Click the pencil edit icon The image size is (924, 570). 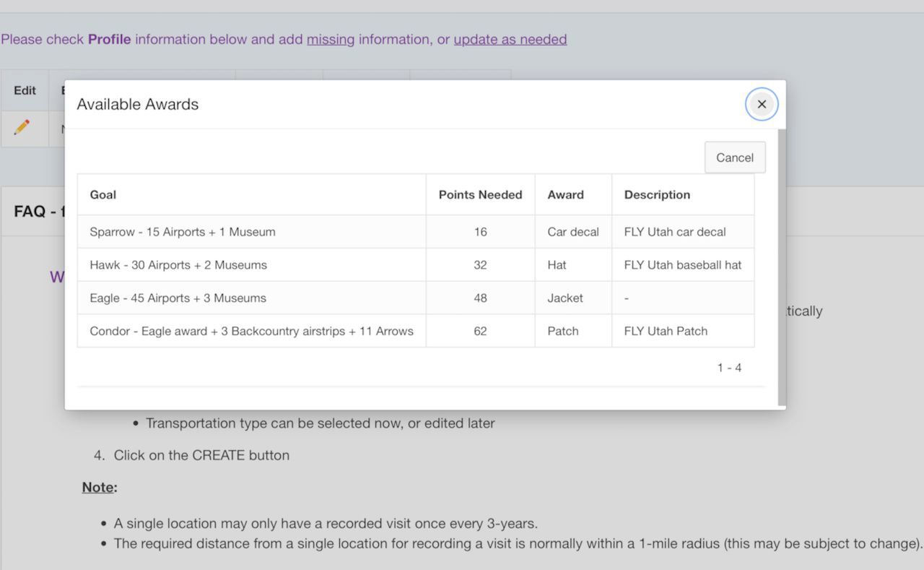click(22, 128)
